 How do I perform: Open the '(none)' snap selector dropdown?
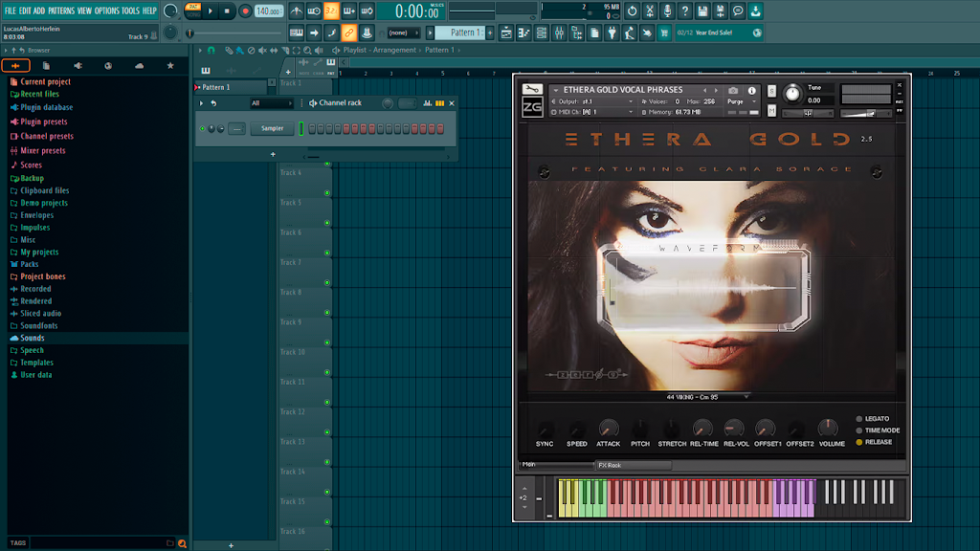coord(403,33)
